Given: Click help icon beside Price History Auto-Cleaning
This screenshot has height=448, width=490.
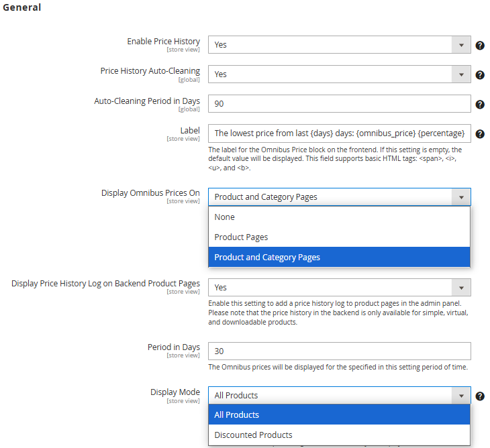Looking at the screenshot, I should [x=480, y=75].
